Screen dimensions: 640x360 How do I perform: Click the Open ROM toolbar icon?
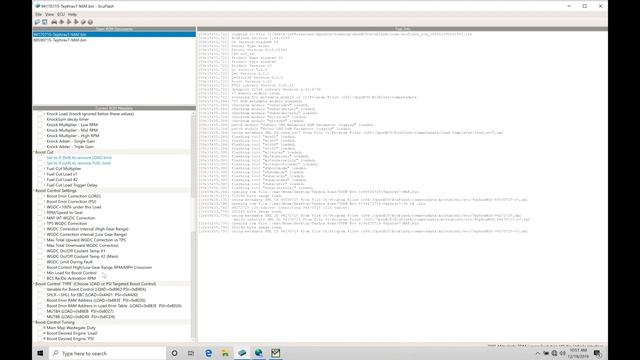pos(38,22)
